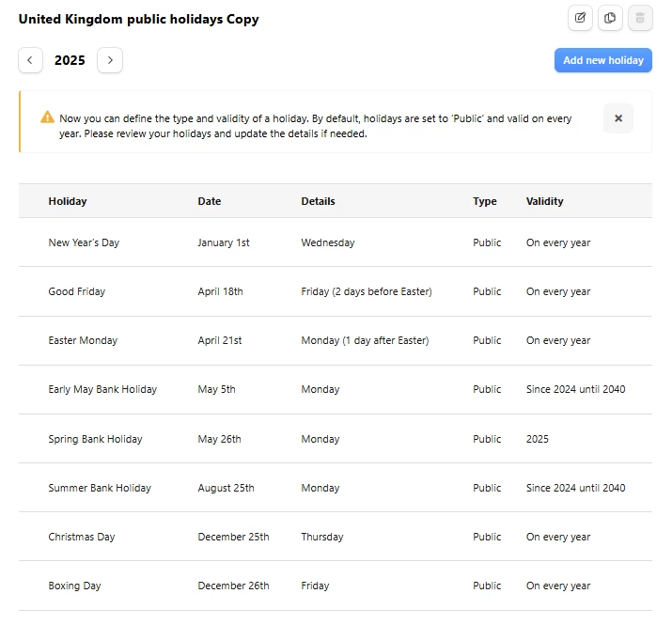The width and height of the screenshot is (672, 625).
Task: Select the Boxing Day holiday name
Action: coord(74,586)
